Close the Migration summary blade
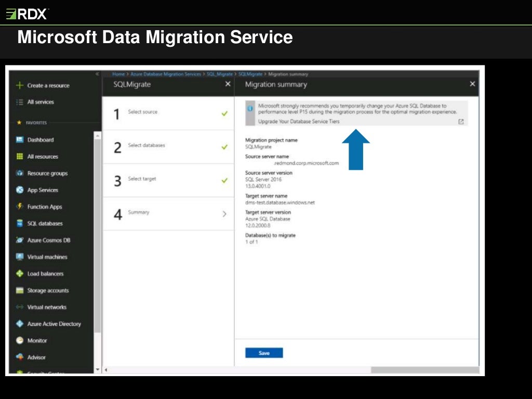532x399 pixels. 472,84
